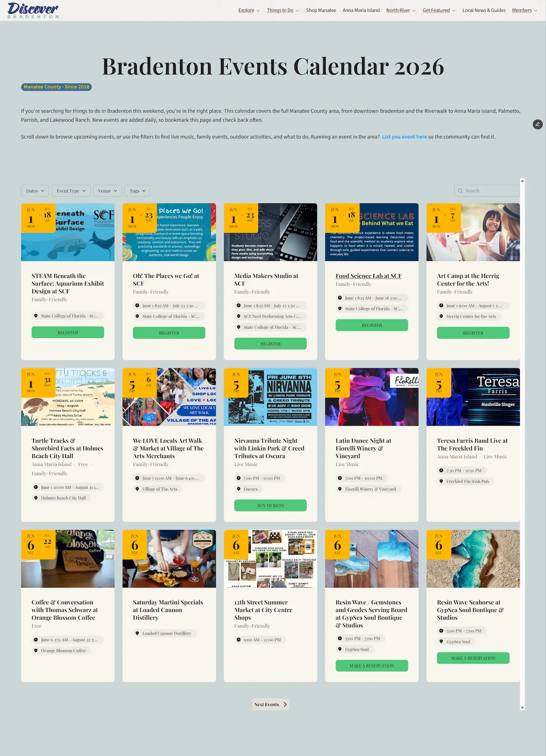Click the floating pencil edit icon

tap(538, 124)
